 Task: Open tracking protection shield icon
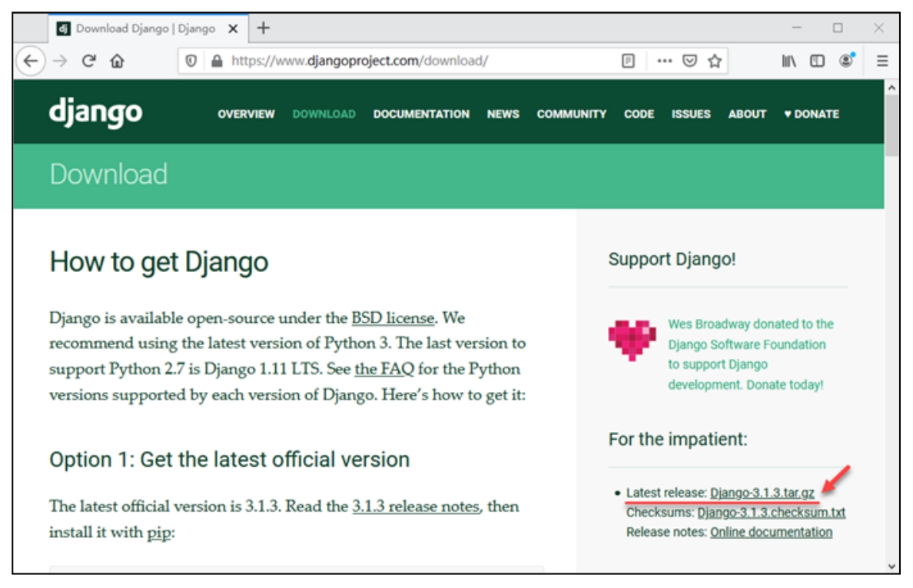(x=191, y=61)
